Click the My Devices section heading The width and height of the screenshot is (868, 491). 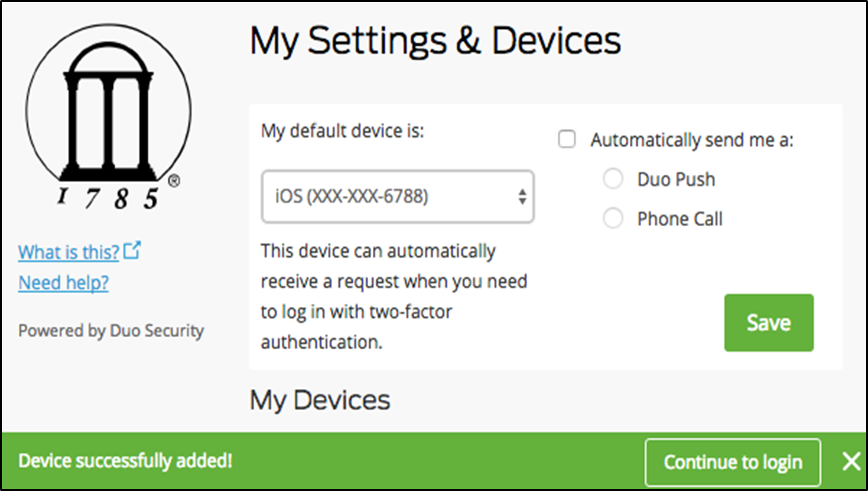tap(320, 400)
